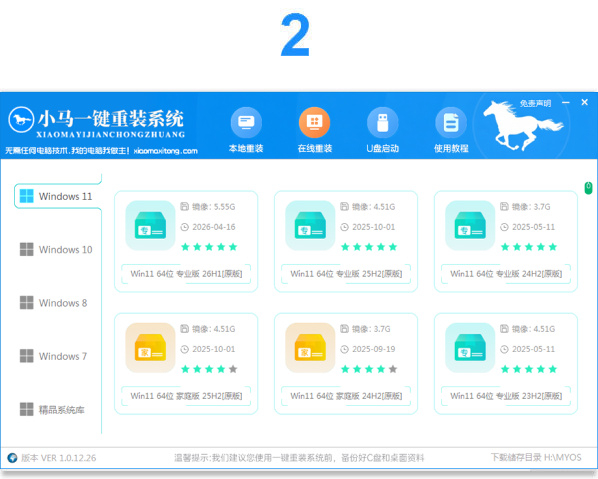Viewport: 598px width, 479px height.
Task: Select the Windows 11 tab
Action: pos(58,196)
